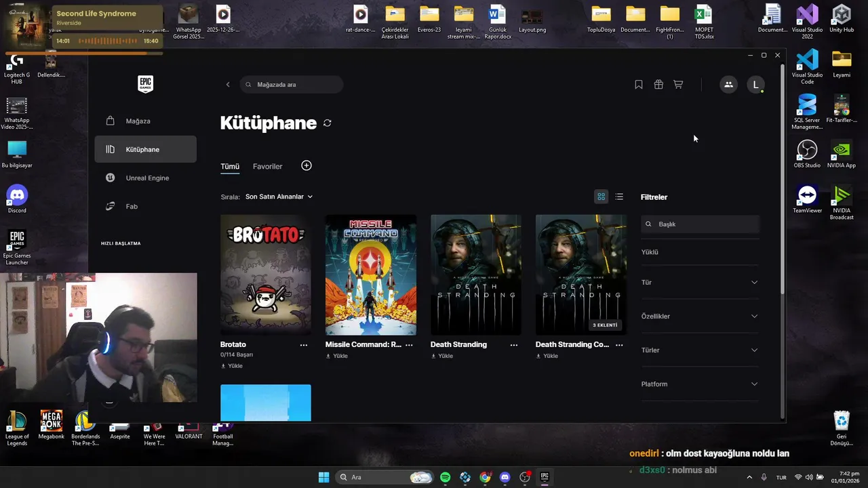Open the Son Satın Alınanlar sort dropdown
868x488 pixels.
click(279, 197)
